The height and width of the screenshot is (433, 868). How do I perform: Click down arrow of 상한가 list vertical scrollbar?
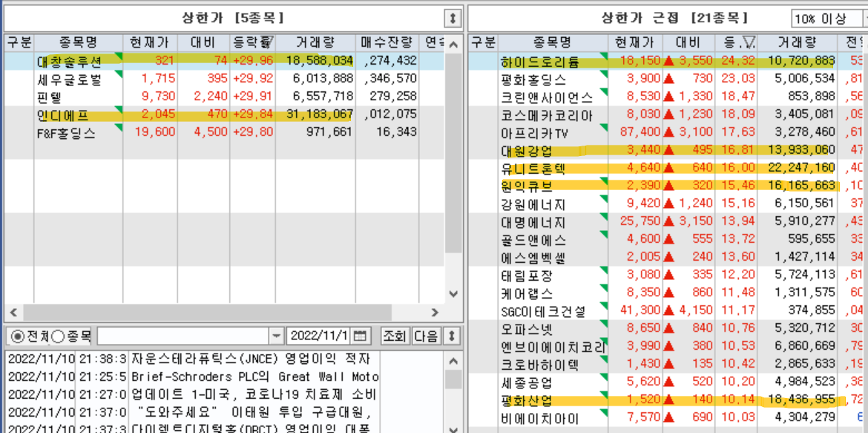coord(453,294)
